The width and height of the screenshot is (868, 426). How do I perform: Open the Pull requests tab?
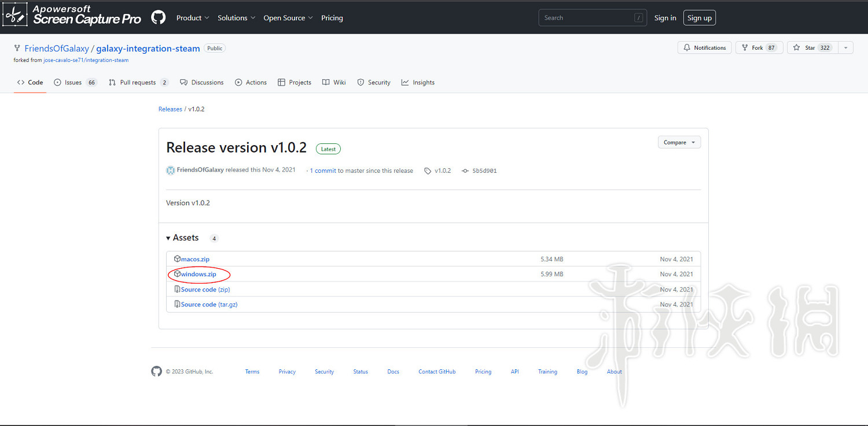tap(138, 83)
